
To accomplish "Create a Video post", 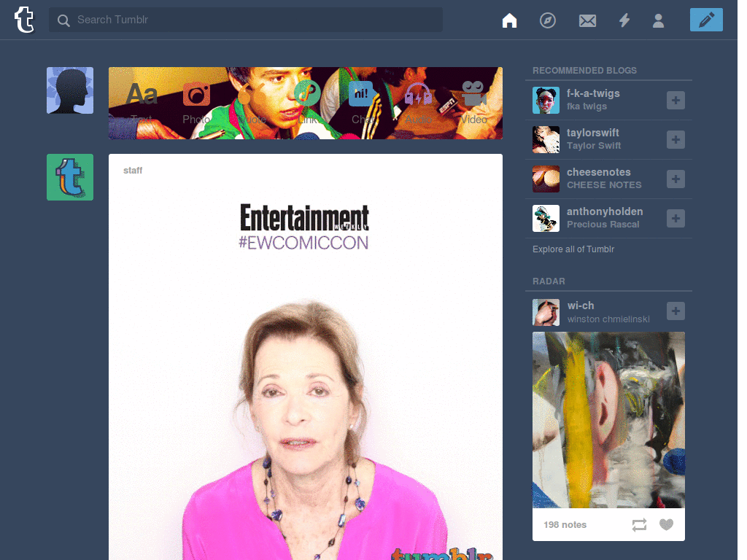I will click(473, 102).
